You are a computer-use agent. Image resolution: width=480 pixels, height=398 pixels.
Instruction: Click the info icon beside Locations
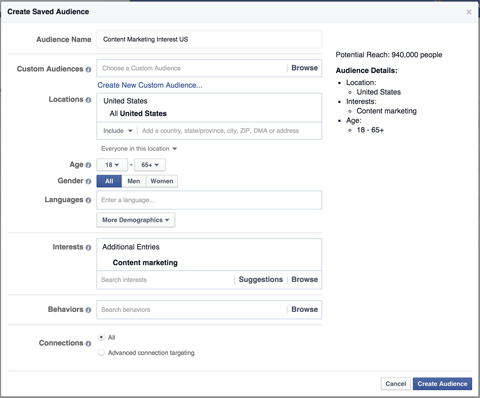pos(88,100)
